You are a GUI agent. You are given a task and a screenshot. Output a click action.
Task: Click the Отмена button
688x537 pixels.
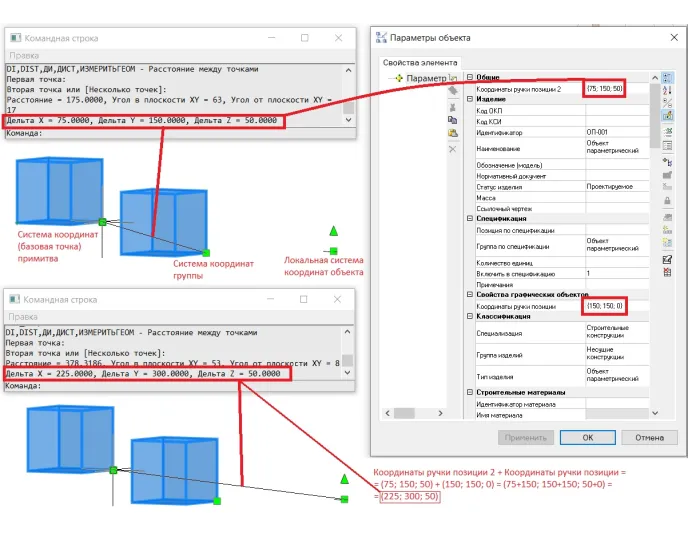click(649, 437)
